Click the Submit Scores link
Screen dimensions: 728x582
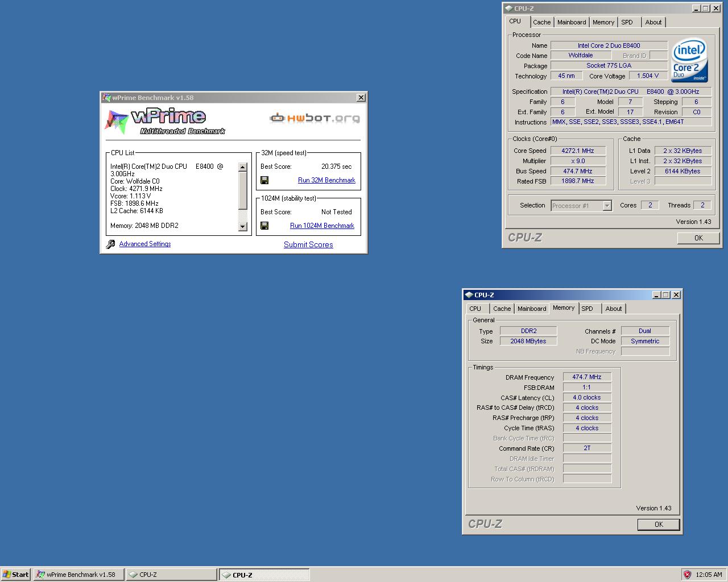click(308, 244)
